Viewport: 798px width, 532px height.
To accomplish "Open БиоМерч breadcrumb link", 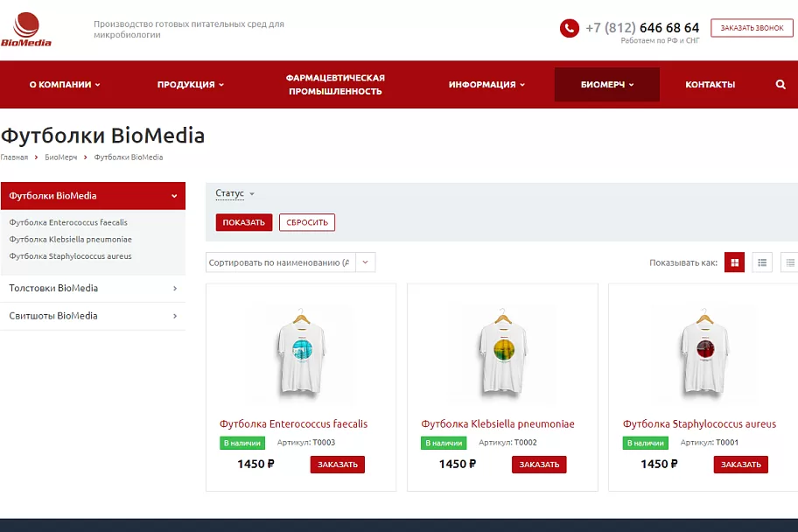I will click(61, 157).
